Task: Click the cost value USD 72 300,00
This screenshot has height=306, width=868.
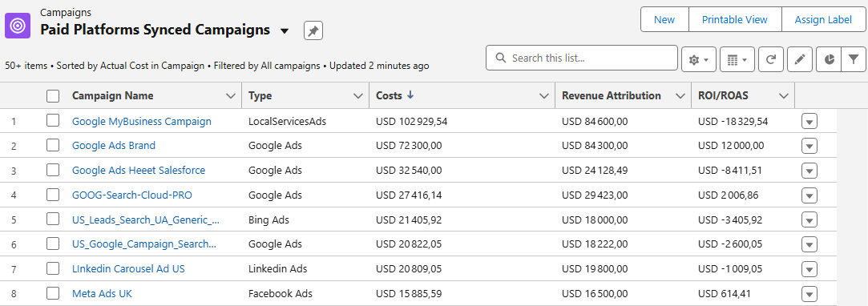Action: point(409,146)
